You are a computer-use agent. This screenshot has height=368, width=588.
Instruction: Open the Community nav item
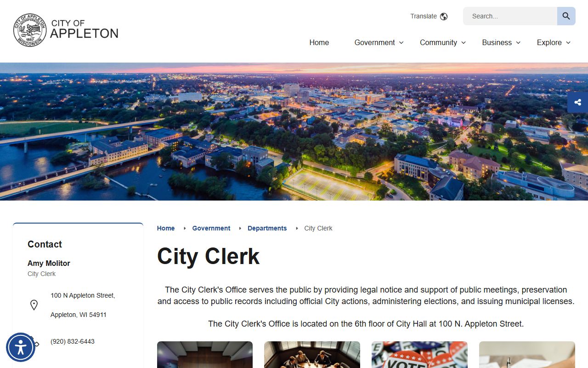pyautogui.click(x=438, y=43)
